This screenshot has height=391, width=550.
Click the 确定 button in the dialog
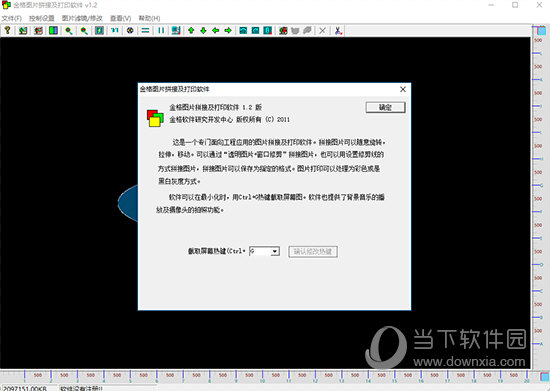385,107
